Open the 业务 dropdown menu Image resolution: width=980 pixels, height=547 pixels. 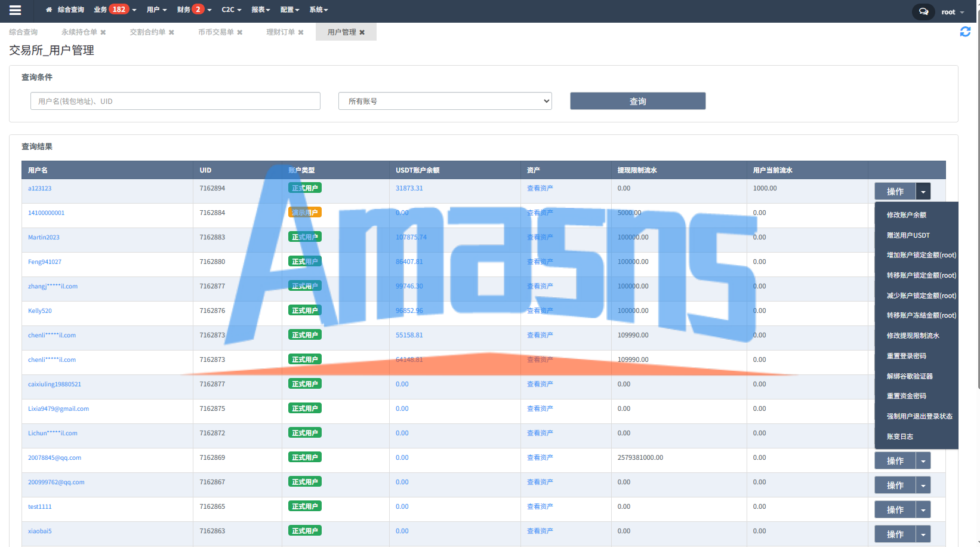tap(115, 10)
